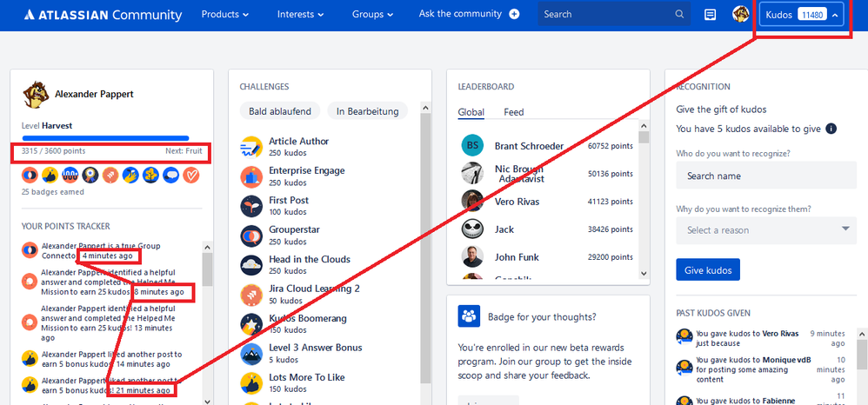Viewport: 868px width, 405px height.
Task: Click the First Post challenge title
Action: coord(289,200)
